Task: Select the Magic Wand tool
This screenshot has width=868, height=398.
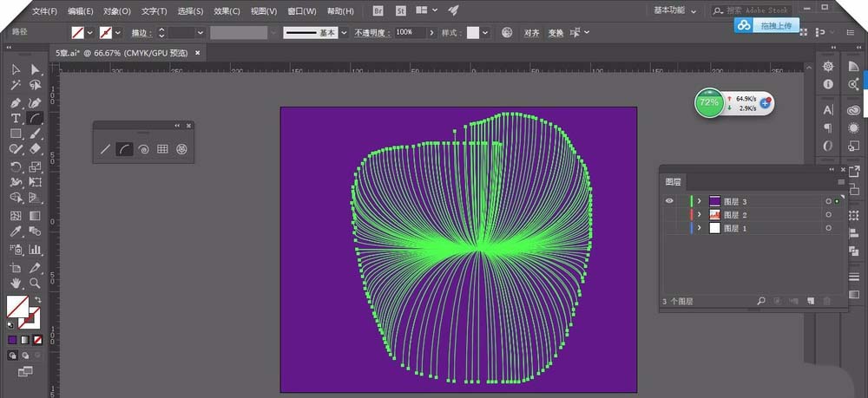Action: (x=16, y=85)
